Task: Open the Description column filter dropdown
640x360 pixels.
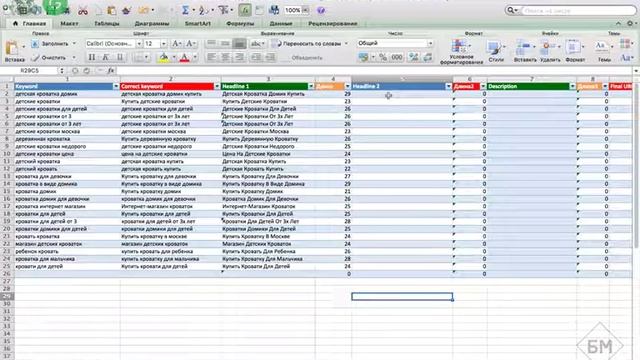Action: point(572,86)
